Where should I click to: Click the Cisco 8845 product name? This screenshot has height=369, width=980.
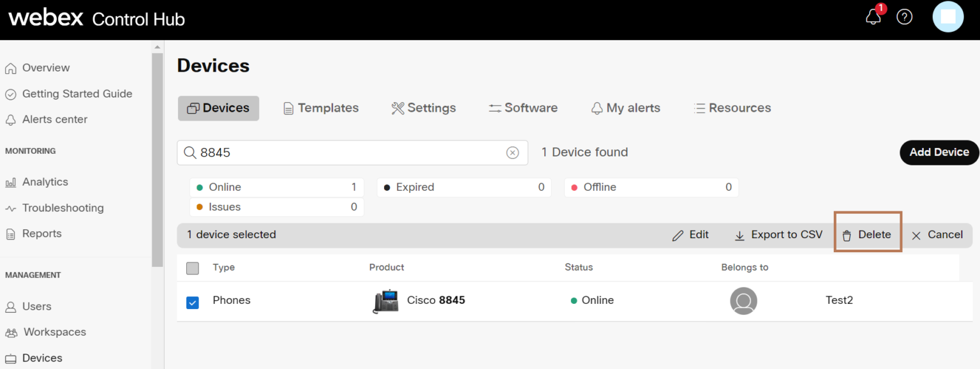tap(436, 300)
